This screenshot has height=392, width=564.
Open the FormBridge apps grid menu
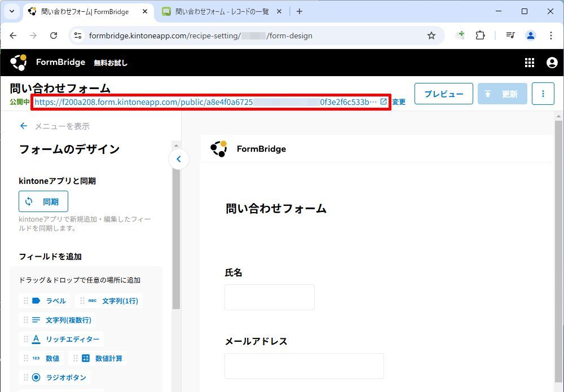click(x=530, y=63)
